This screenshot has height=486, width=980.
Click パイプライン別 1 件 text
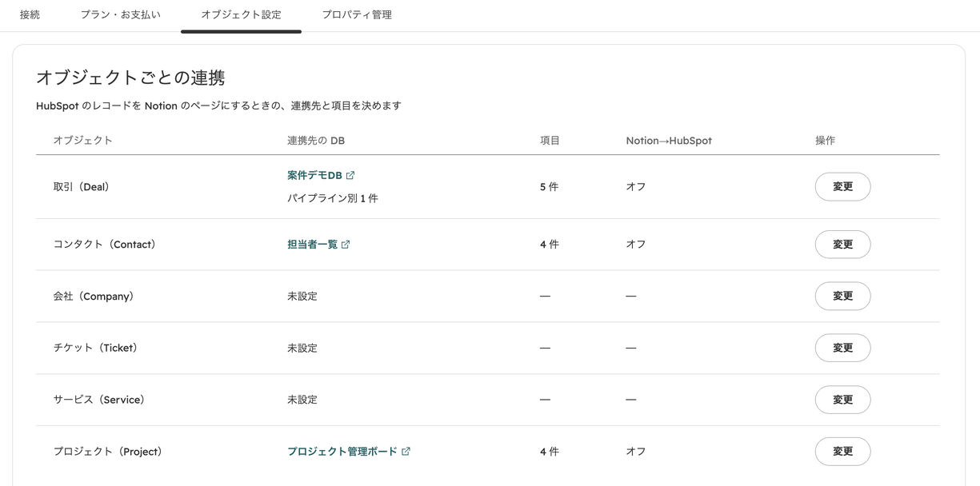333,198
